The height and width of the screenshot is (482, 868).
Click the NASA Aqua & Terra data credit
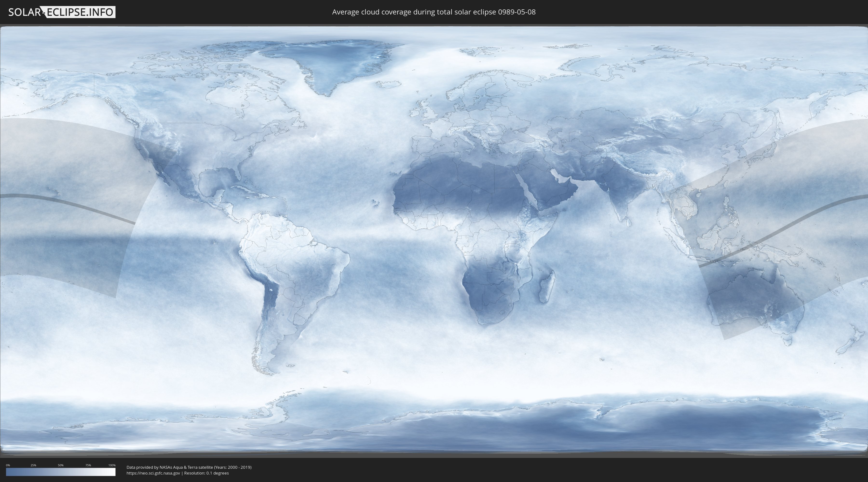coord(189,467)
